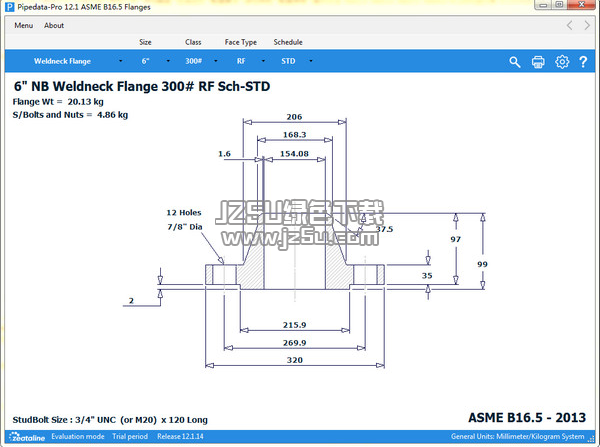Click the forward navigation arrow
Screen dimensions: 600x447
[x=587, y=25]
